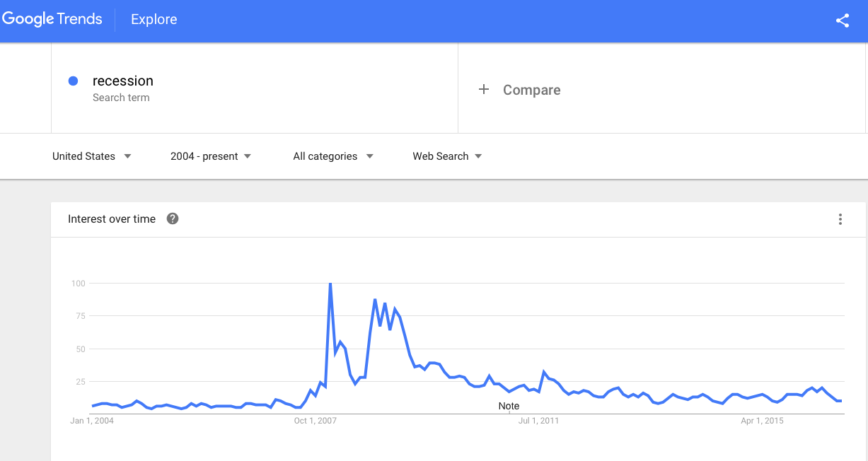Click the Note marker on the chart
868x461 pixels.
(509, 406)
